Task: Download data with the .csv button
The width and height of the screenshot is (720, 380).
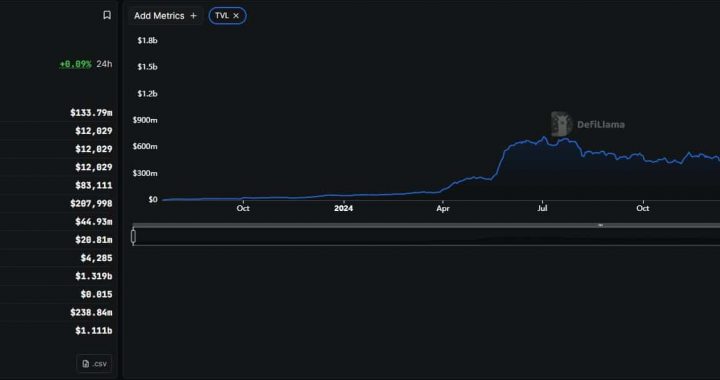Action: [x=94, y=363]
